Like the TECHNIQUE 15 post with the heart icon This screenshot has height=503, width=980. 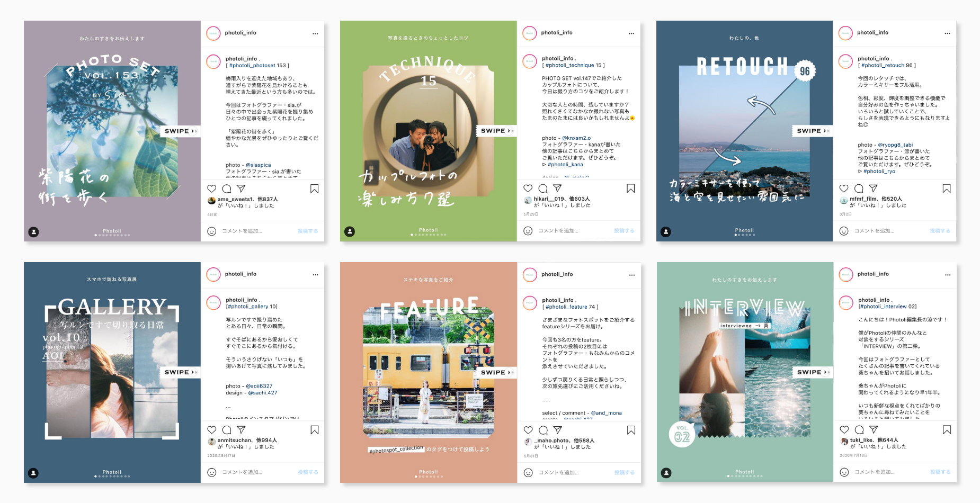pyautogui.click(x=528, y=188)
